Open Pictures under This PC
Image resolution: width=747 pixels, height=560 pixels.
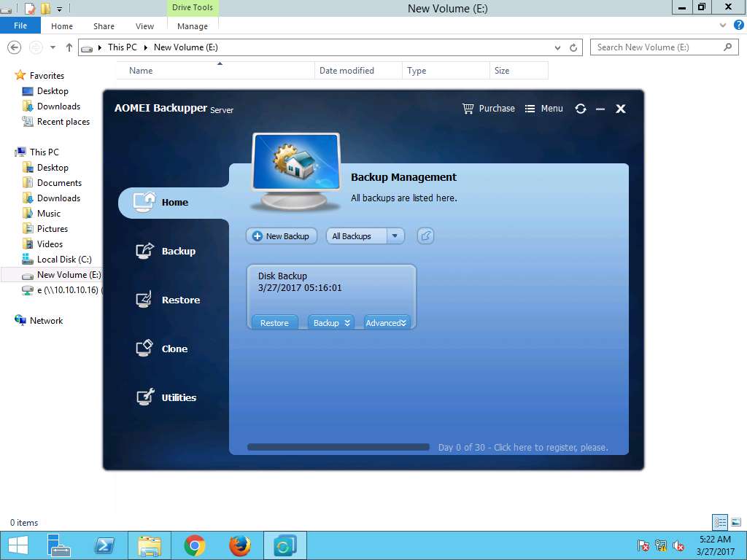click(x=46, y=228)
